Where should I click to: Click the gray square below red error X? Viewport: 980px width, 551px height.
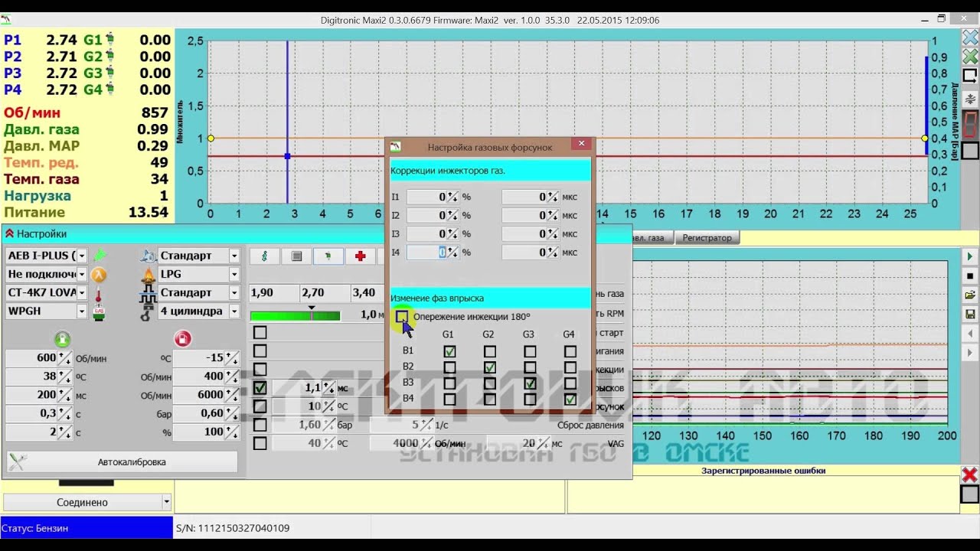click(x=970, y=494)
